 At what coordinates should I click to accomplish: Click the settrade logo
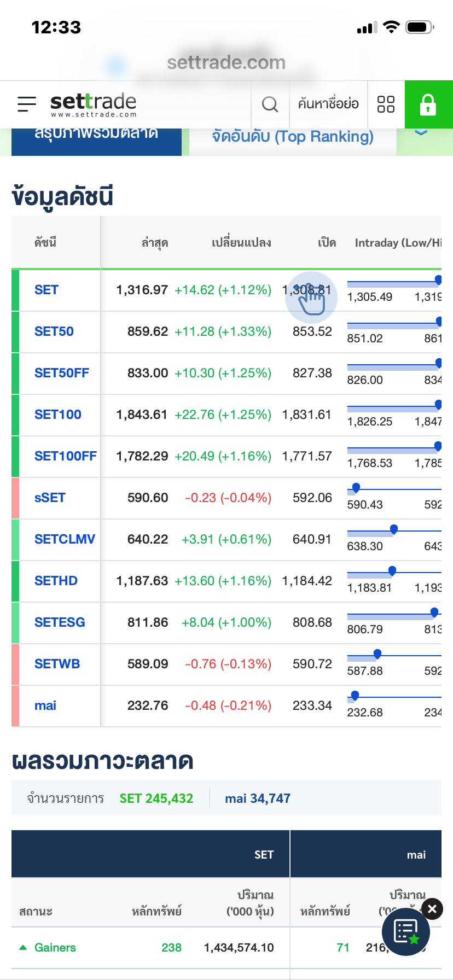(93, 104)
